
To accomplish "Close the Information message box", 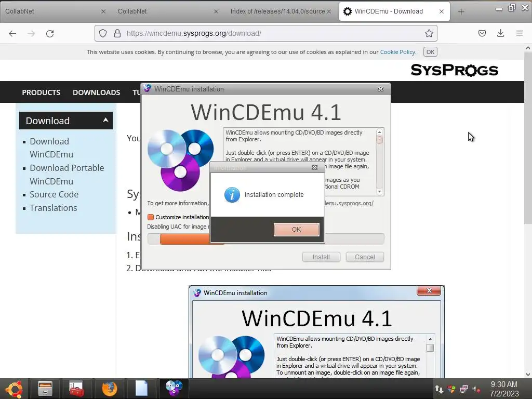I will (314, 168).
